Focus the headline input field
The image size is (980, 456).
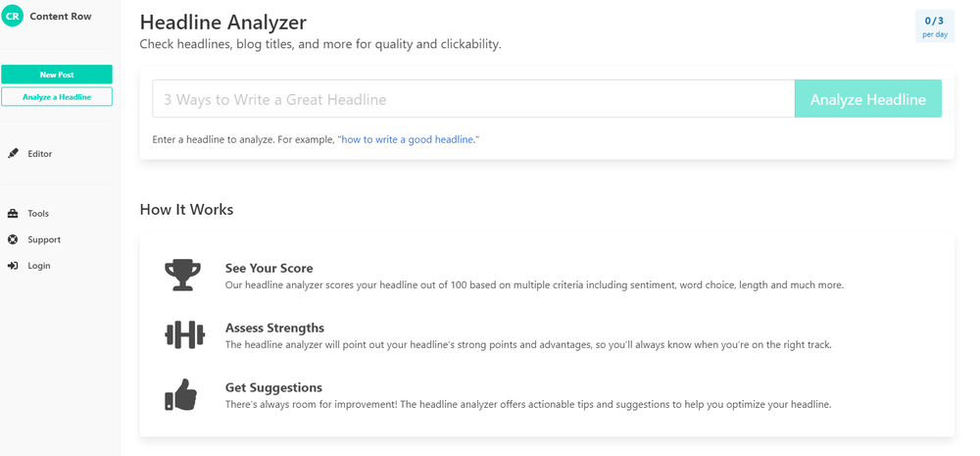pyautogui.click(x=472, y=99)
